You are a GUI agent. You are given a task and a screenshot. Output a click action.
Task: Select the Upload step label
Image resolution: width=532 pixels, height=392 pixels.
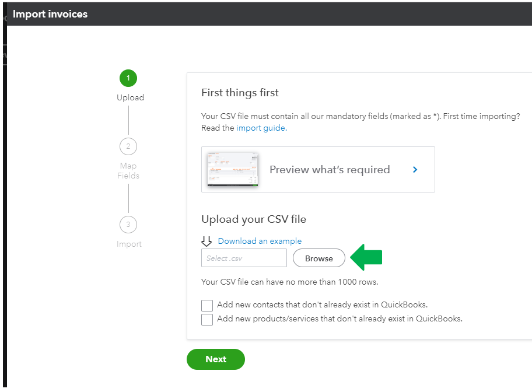(130, 97)
